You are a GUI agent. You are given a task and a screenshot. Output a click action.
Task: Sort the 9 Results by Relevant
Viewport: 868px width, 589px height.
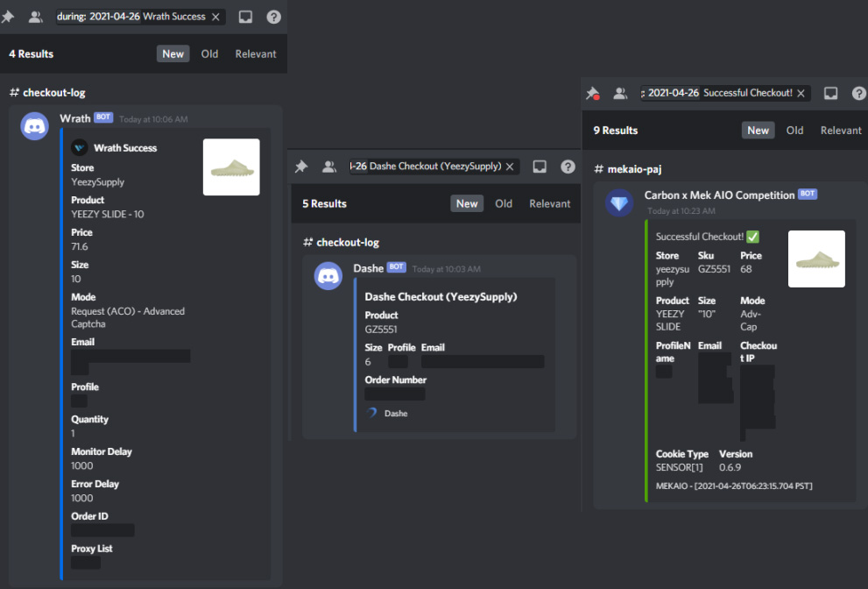click(x=840, y=131)
